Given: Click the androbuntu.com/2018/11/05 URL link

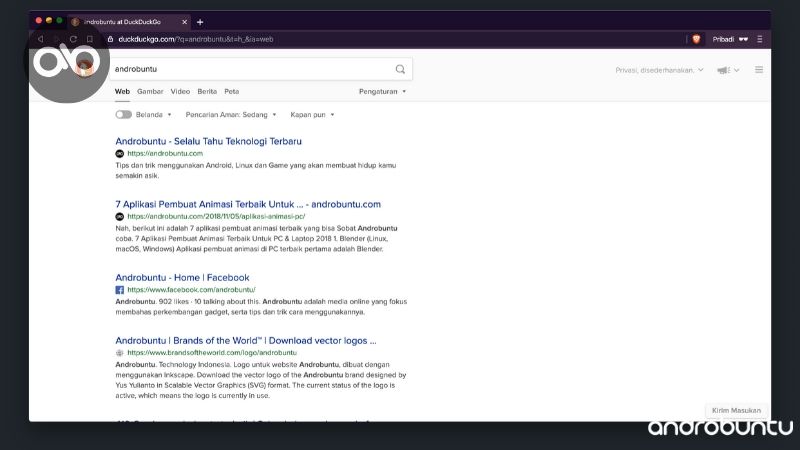Looking at the screenshot, I should 216,216.
